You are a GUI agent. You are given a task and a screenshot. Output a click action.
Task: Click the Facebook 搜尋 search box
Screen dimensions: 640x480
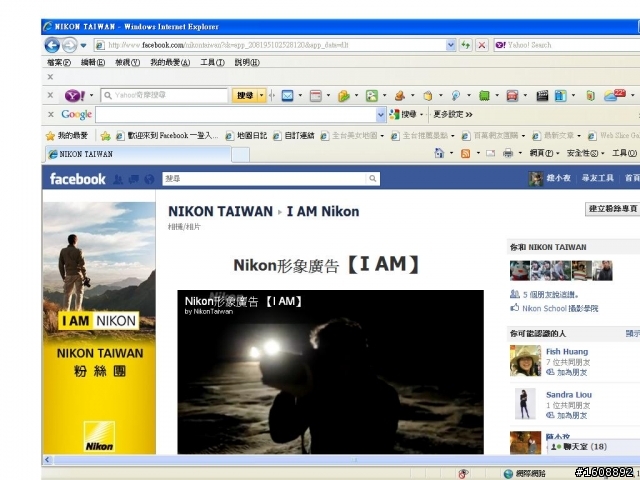264,178
